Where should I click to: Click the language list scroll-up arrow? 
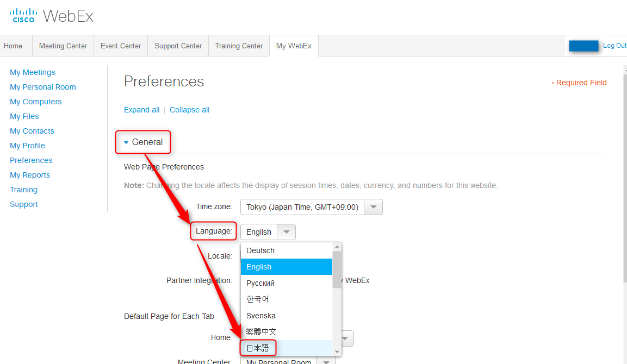point(337,247)
